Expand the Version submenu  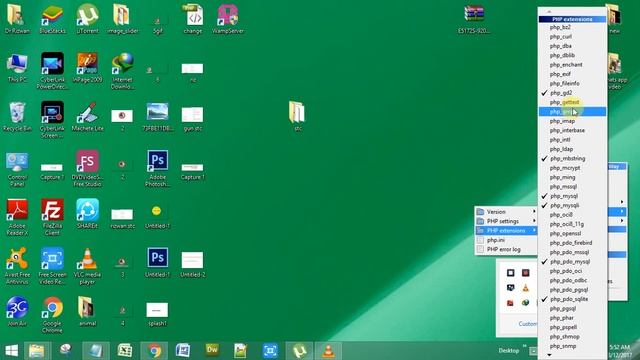point(506,211)
